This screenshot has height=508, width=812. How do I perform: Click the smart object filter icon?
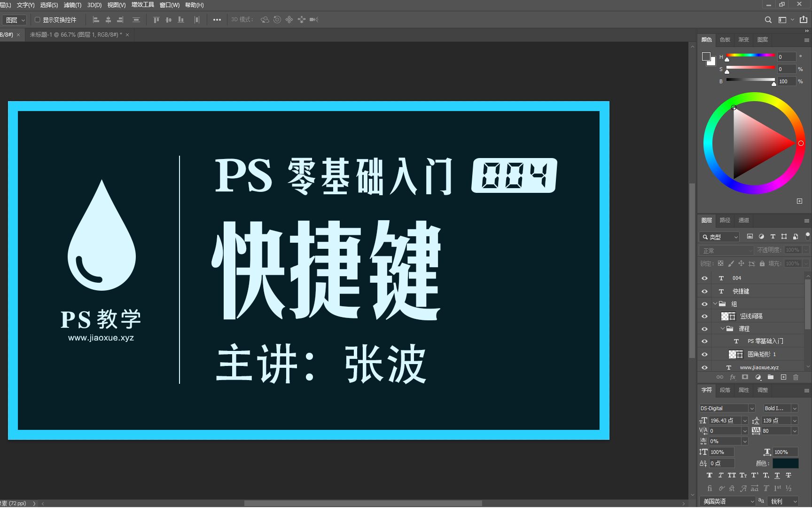click(x=795, y=237)
